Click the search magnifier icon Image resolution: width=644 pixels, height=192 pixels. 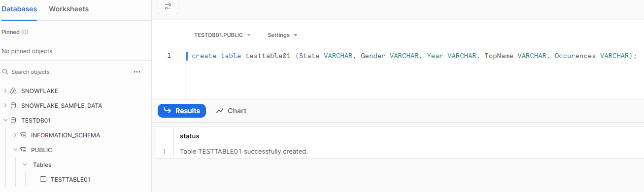(x=5, y=72)
